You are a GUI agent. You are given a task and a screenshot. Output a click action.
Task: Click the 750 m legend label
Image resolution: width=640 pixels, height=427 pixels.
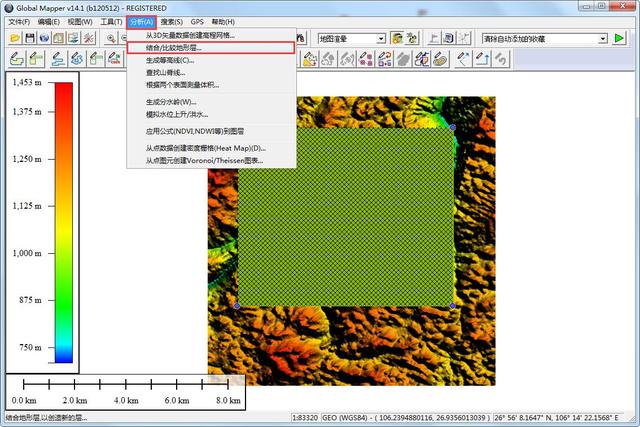(x=30, y=347)
